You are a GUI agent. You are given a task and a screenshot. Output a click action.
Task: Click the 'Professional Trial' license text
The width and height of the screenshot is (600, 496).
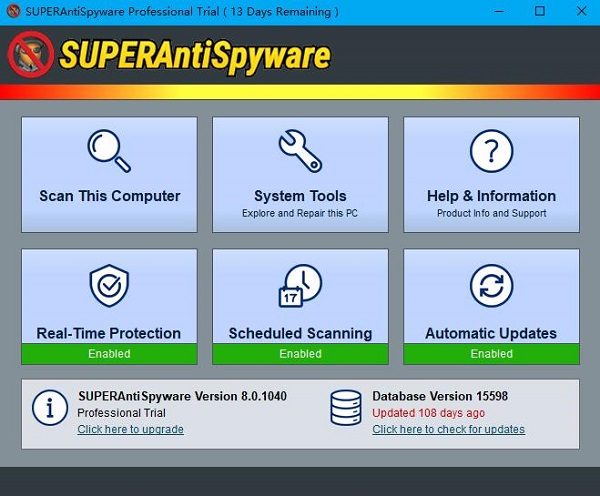pos(121,413)
